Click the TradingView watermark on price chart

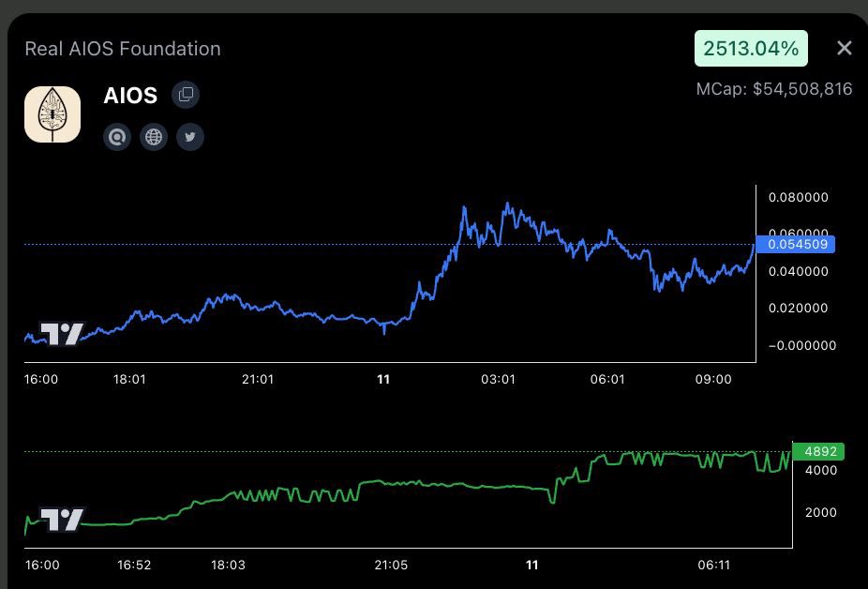[x=60, y=334]
